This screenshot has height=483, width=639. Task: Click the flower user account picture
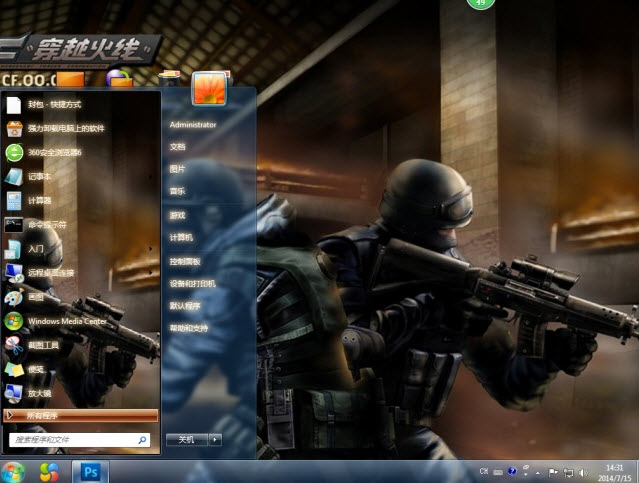pos(209,88)
